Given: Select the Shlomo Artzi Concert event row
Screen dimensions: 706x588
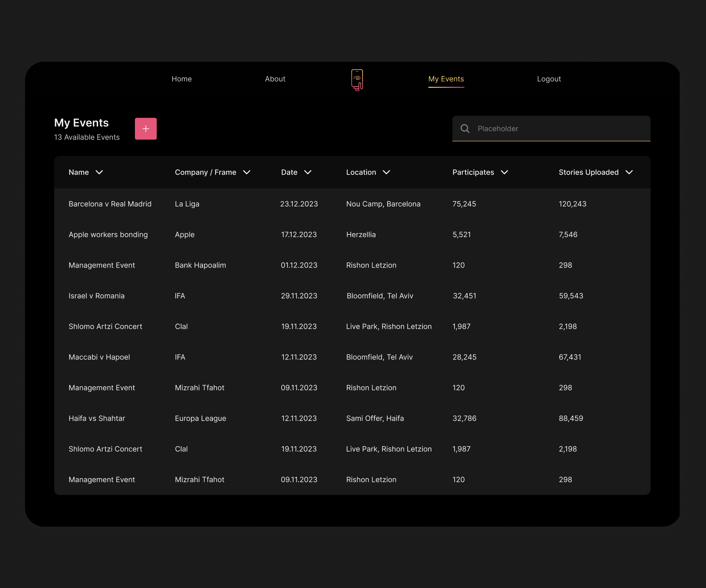Looking at the screenshot, I should [x=105, y=326].
